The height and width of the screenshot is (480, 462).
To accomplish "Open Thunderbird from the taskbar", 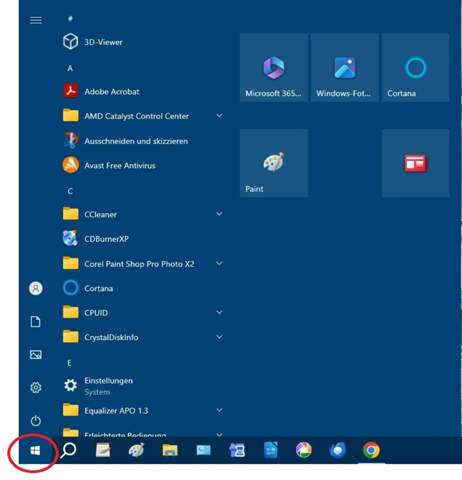I will (337, 450).
